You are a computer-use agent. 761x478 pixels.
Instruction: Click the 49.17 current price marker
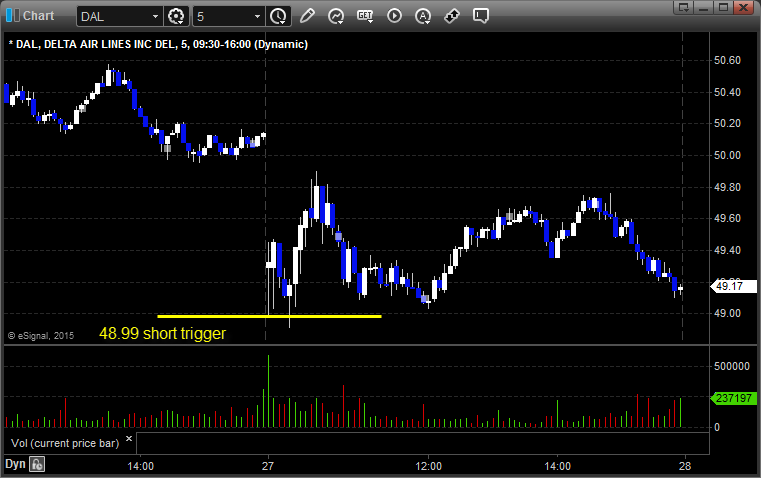(733, 286)
